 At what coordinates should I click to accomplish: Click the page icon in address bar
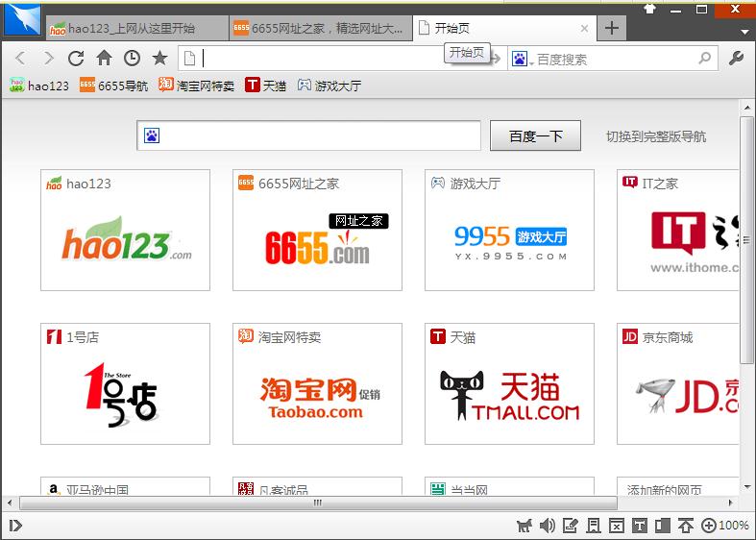pos(190,59)
